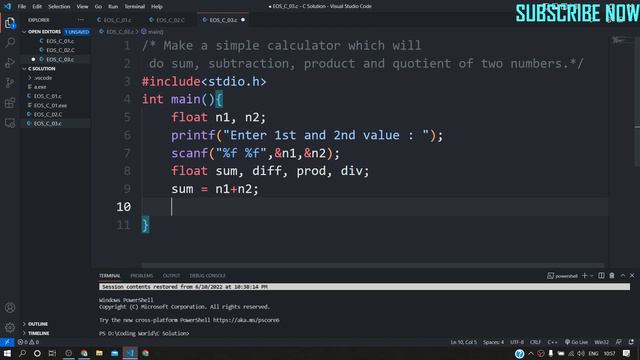The width and height of the screenshot is (640, 360).
Task: Open notifications bell in status bar
Action: (631, 342)
